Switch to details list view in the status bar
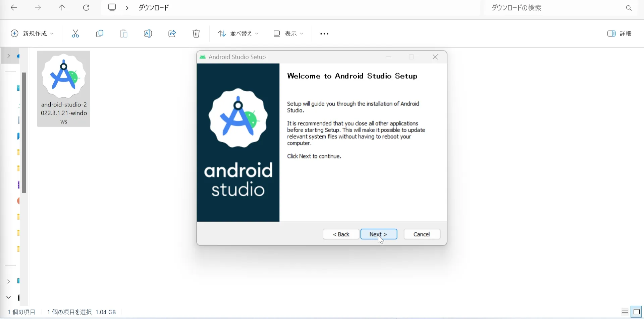This screenshot has height=319, width=644. pyautogui.click(x=625, y=312)
